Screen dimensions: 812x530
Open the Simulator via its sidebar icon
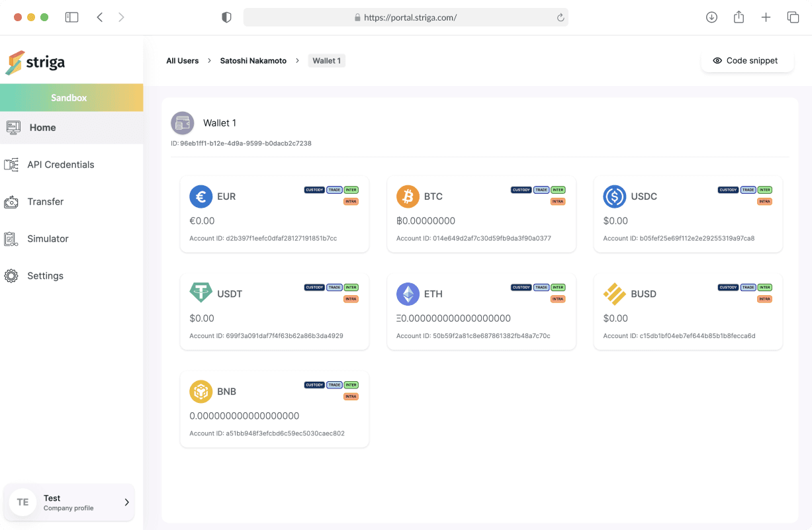pos(12,238)
